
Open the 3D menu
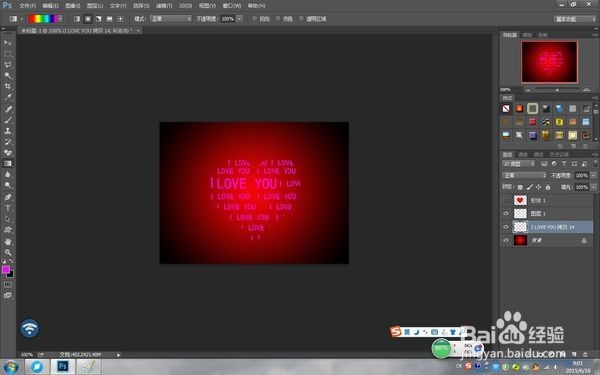pyautogui.click(x=186, y=6)
